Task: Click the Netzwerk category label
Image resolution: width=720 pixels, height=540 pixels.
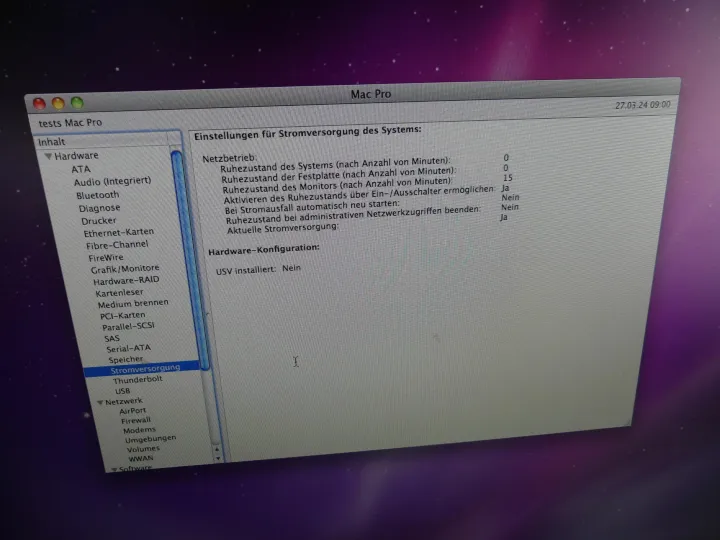Action: coord(124,402)
